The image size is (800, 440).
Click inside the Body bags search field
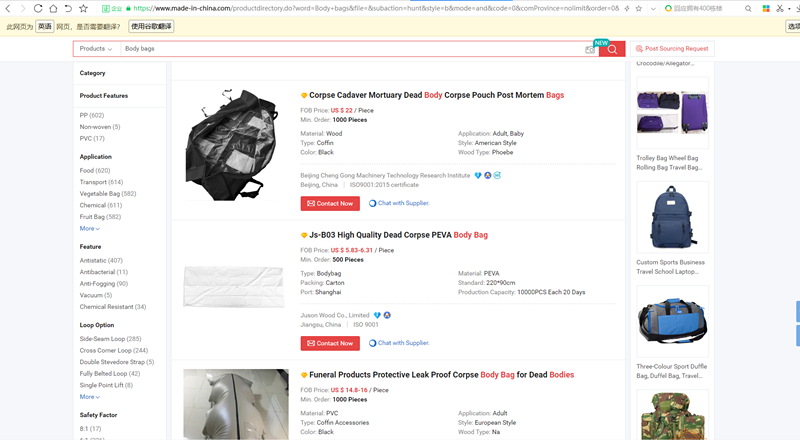point(352,48)
